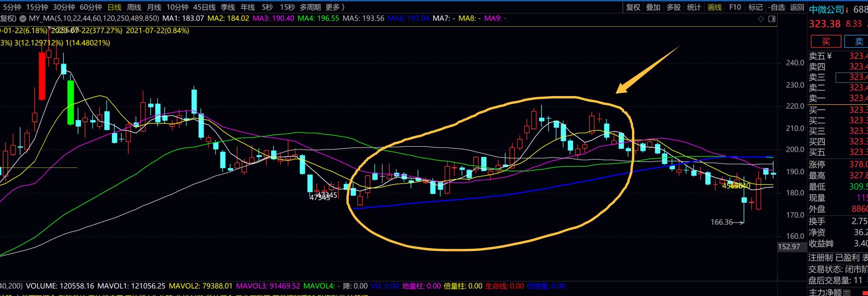Click 叠加 overlay toolbar item
The height and width of the screenshot is (296, 868).
(x=653, y=7)
